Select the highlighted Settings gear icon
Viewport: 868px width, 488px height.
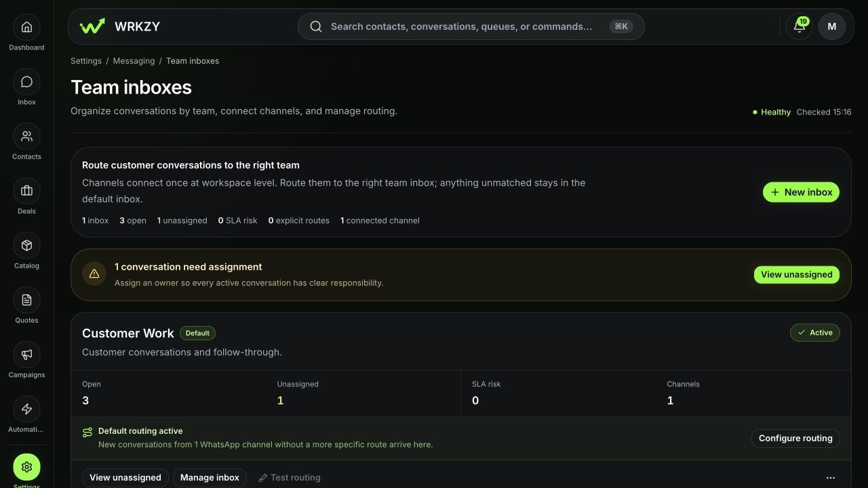[x=26, y=467]
